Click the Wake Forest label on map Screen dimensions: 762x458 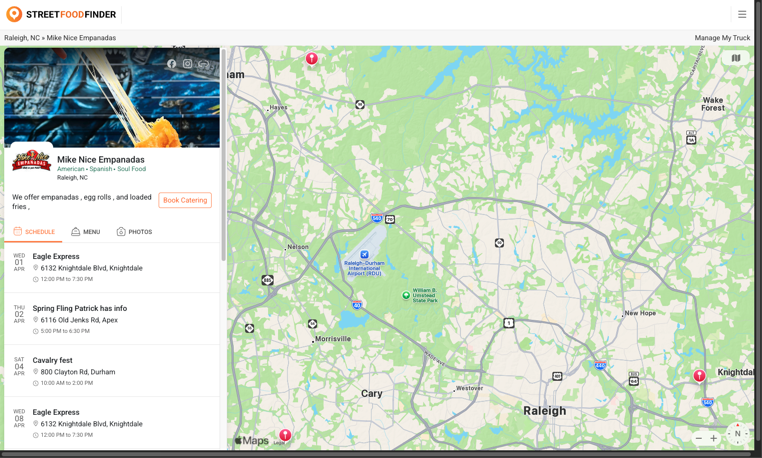[713, 104]
